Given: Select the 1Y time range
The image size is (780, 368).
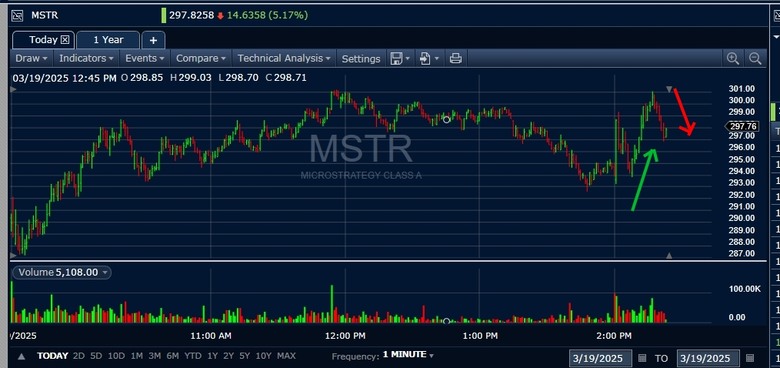Looking at the screenshot, I should tap(213, 356).
